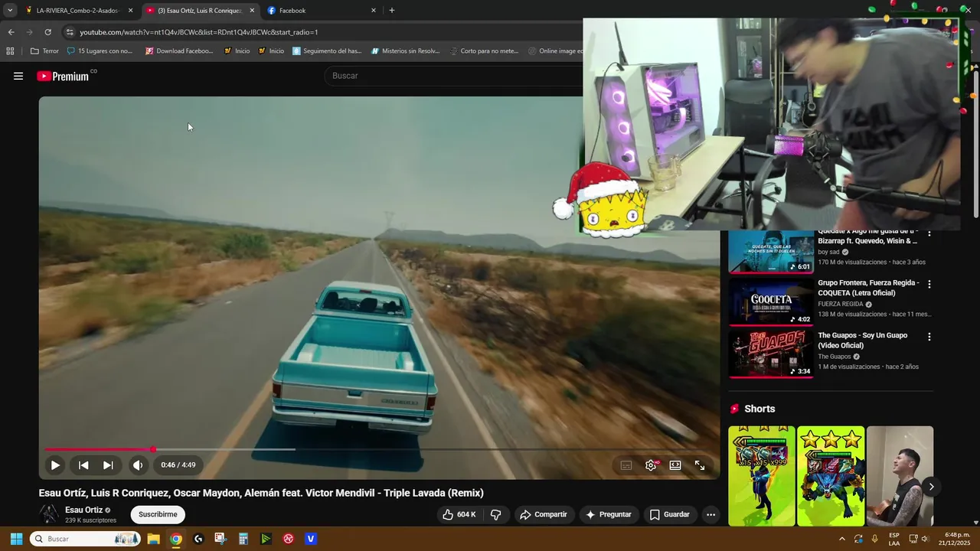The image size is (980, 551).
Task: Open the COQUETA video thumbnail
Action: tap(771, 302)
